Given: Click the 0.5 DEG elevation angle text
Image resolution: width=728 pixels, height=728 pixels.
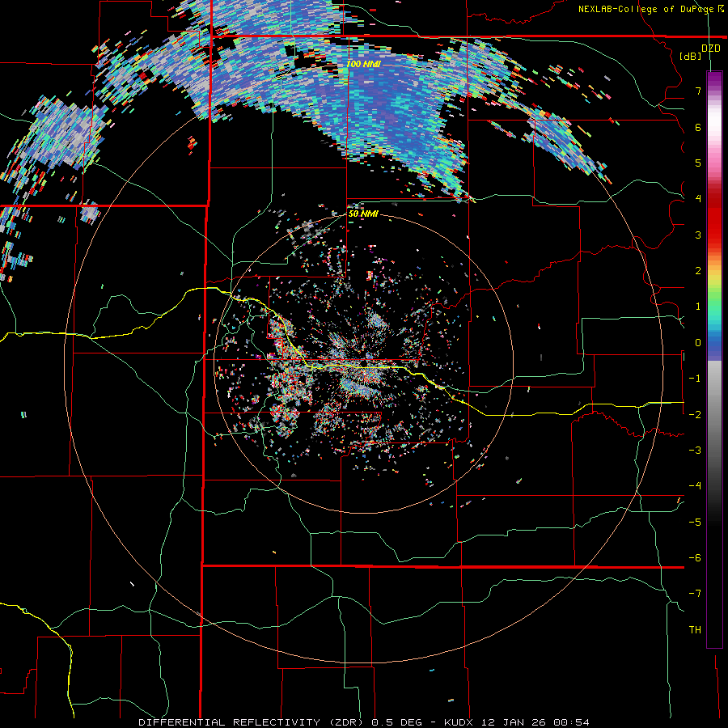Looking at the screenshot, I should 396,722.
